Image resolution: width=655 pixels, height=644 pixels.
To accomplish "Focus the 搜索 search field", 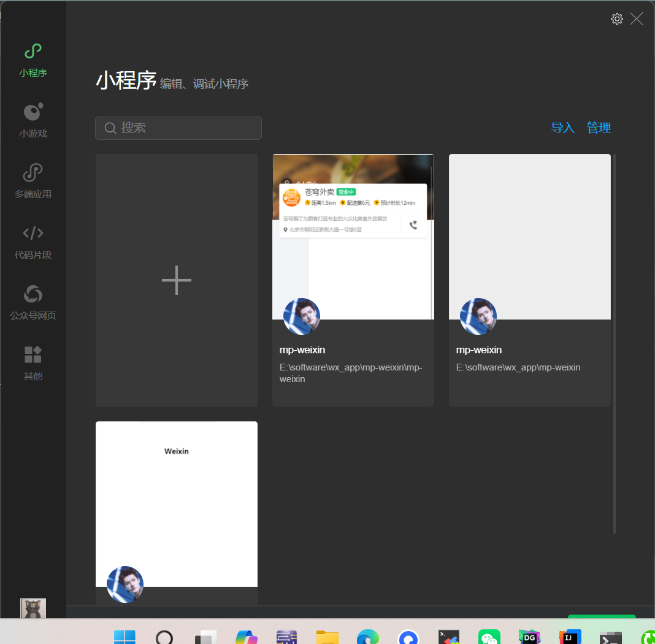I will [x=178, y=128].
